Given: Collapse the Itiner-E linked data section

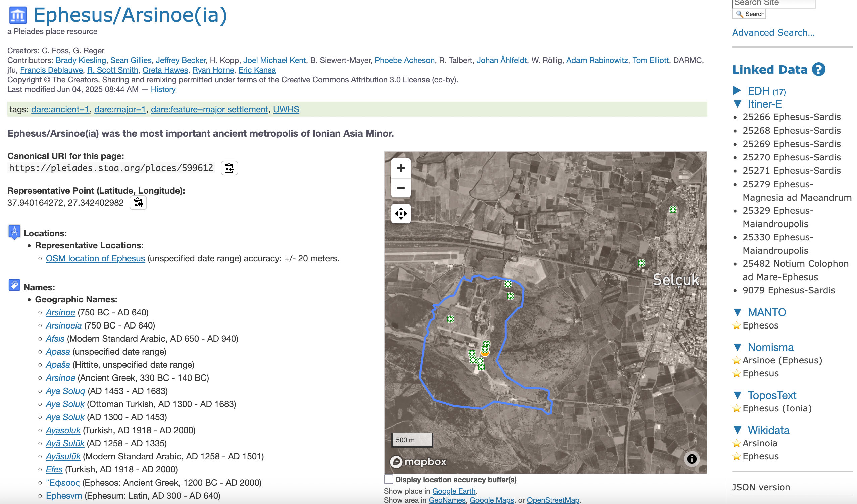Looking at the screenshot, I should (737, 104).
